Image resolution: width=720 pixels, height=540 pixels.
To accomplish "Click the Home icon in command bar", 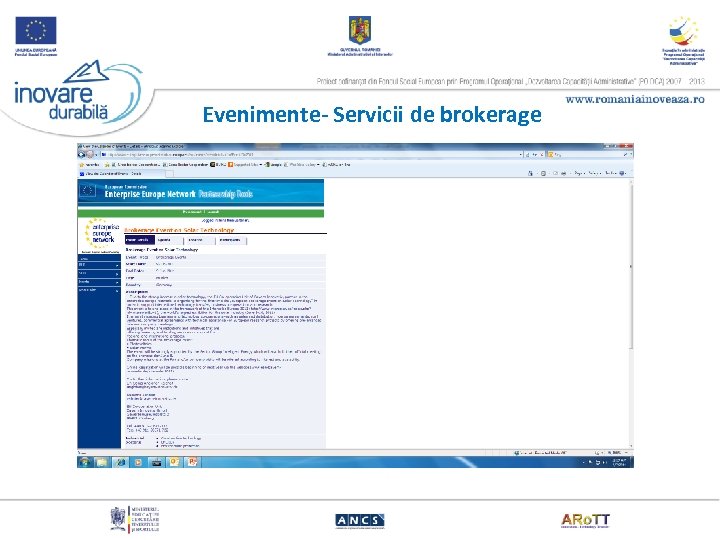I will pos(530,174).
